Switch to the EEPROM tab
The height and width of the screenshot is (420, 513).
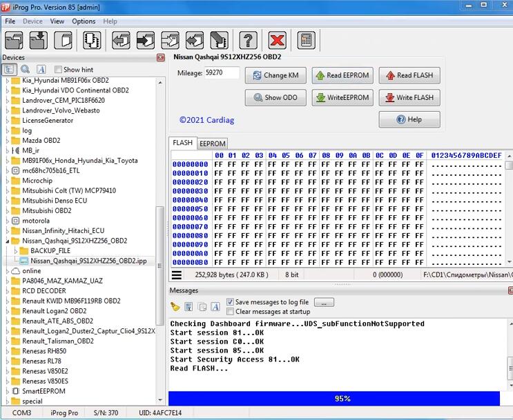point(213,143)
